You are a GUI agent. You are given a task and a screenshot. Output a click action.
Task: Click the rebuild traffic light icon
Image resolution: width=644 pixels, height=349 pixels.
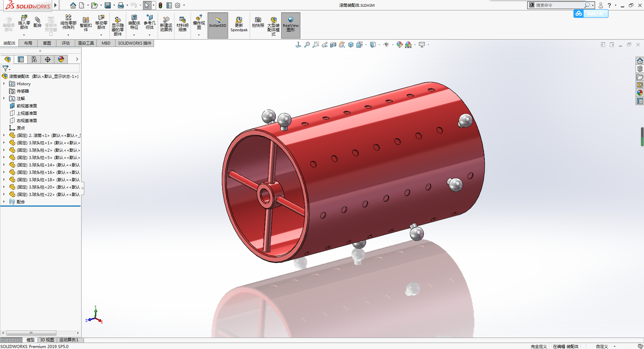point(160,5)
